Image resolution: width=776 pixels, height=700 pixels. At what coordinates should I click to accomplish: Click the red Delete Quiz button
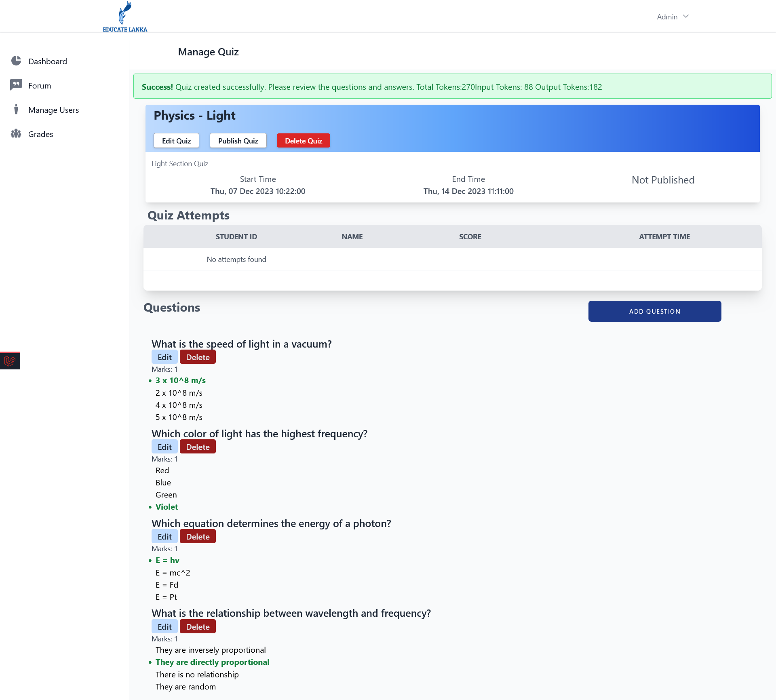click(x=303, y=141)
